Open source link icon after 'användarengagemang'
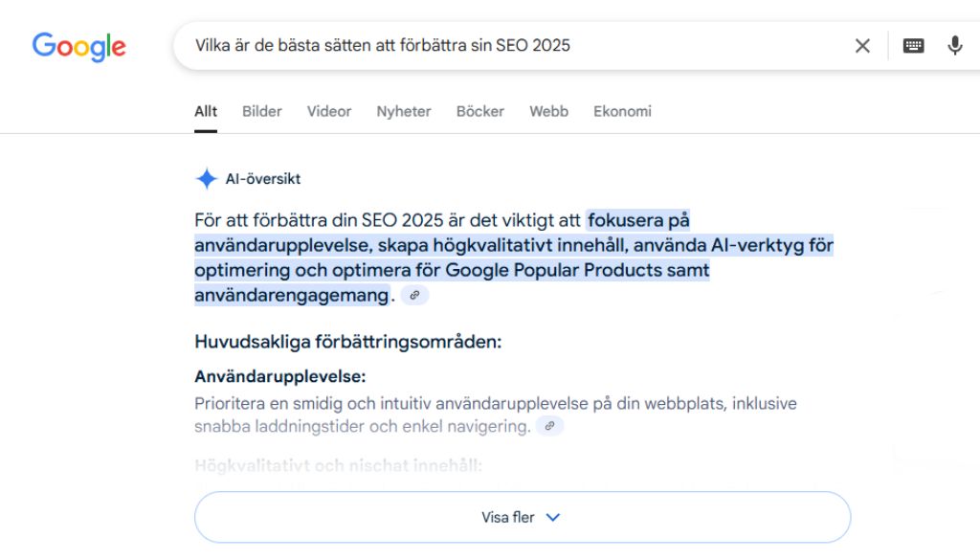 [x=414, y=296]
